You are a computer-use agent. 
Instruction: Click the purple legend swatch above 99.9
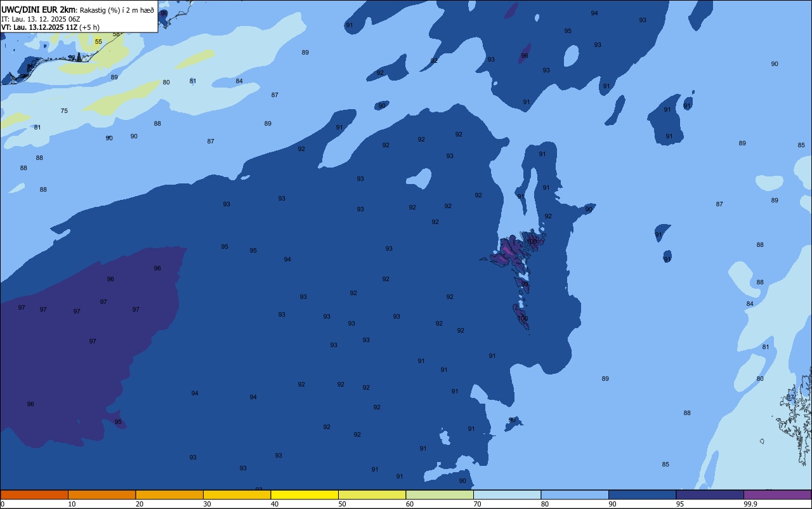point(777,494)
